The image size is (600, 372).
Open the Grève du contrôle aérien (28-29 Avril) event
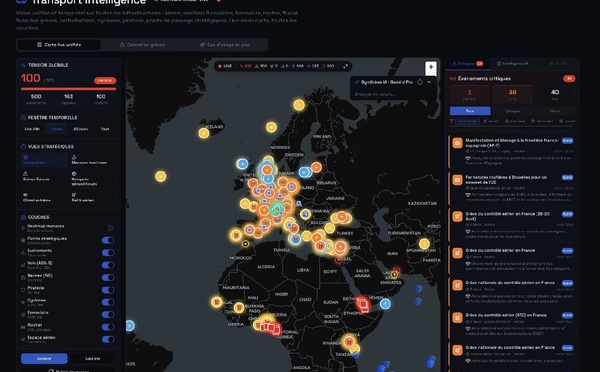coord(512,225)
